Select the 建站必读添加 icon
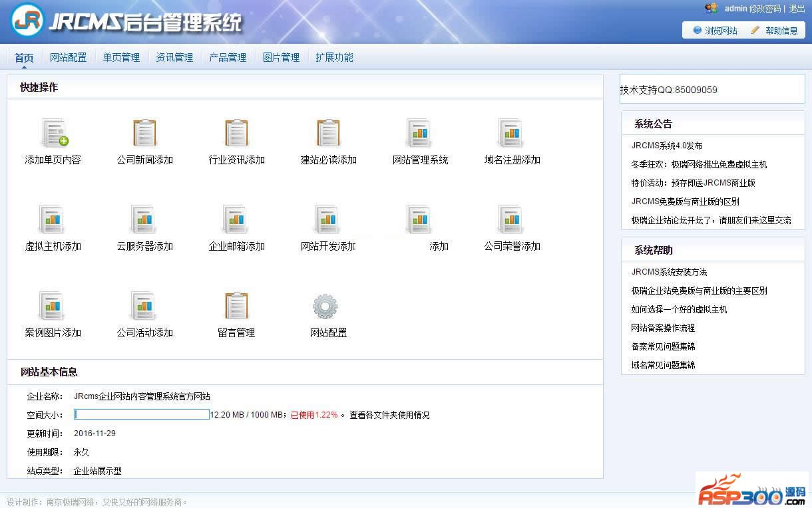Image resolution: width=812 pixels, height=508 pixels. (328, 133)
